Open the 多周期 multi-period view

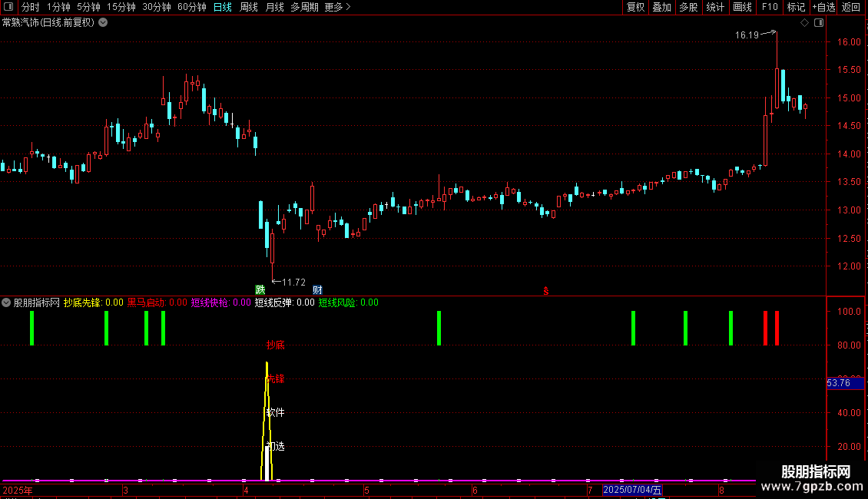[304, 7]
